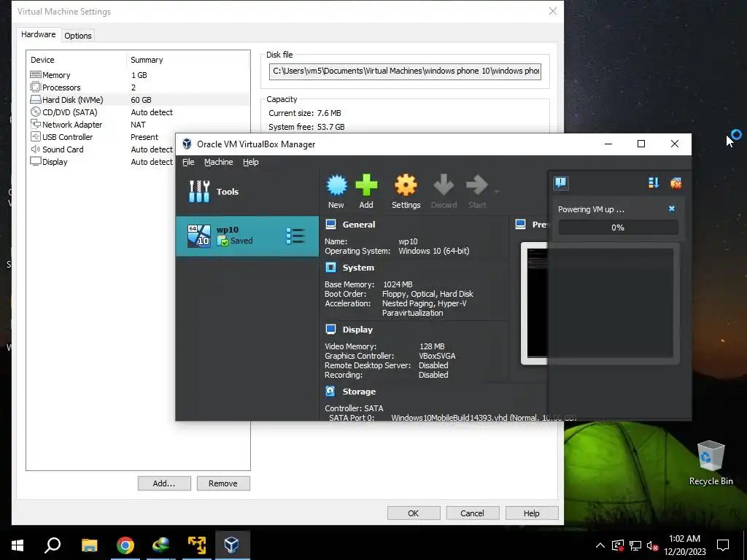Click Cancel in Virtual Machine Settings
The height and width of the screenshot is (560, 747).
tap(472, 513)
